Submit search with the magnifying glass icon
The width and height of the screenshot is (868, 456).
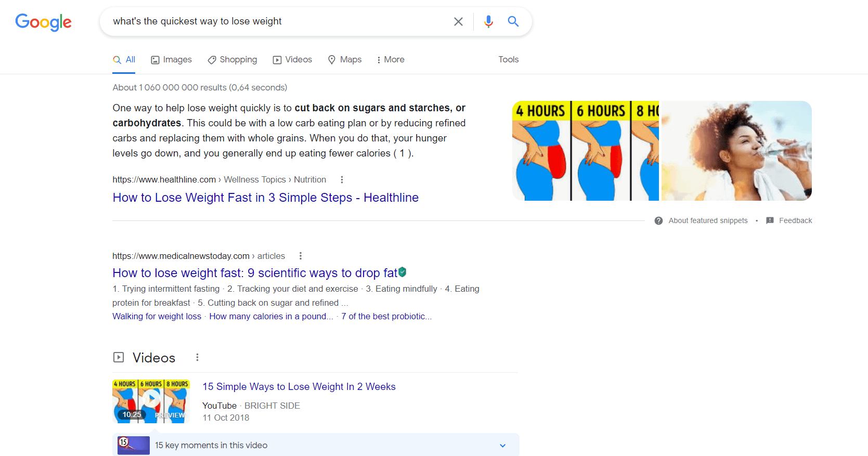tap(513, 21)
